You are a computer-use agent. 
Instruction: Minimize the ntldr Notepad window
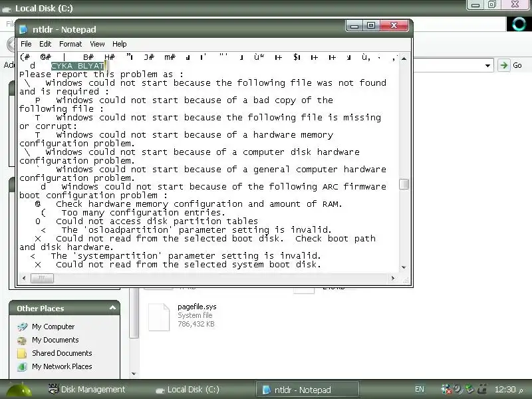tap(354, 26)
